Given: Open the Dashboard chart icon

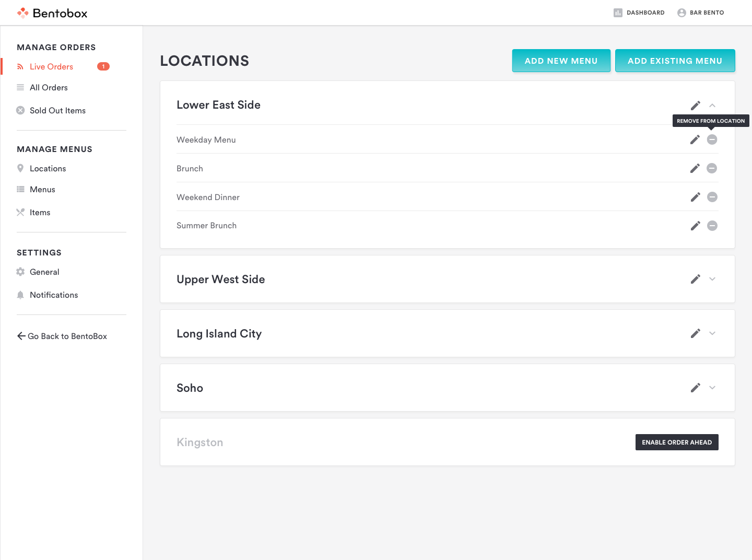Looking at the screenshot, I should (618, 13).
